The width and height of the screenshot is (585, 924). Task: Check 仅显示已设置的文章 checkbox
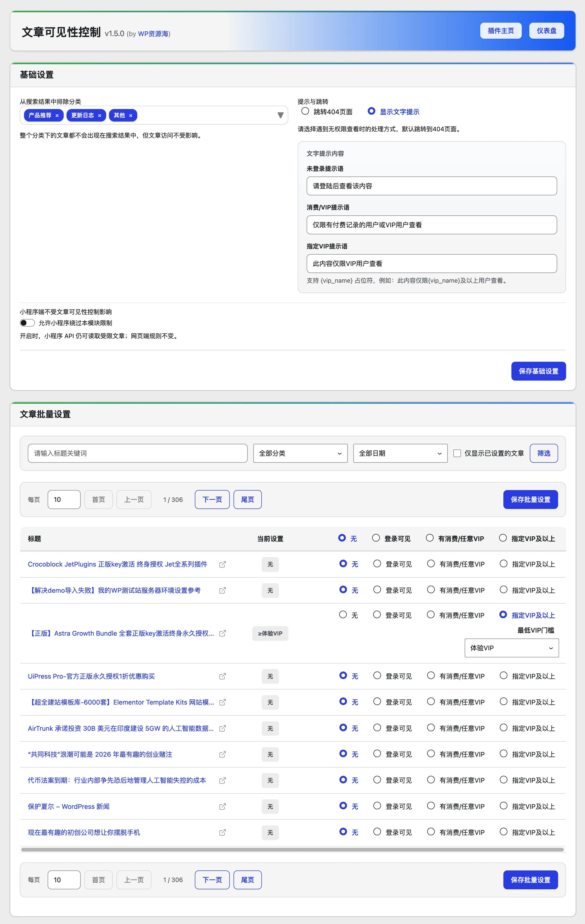click(457, 453)
